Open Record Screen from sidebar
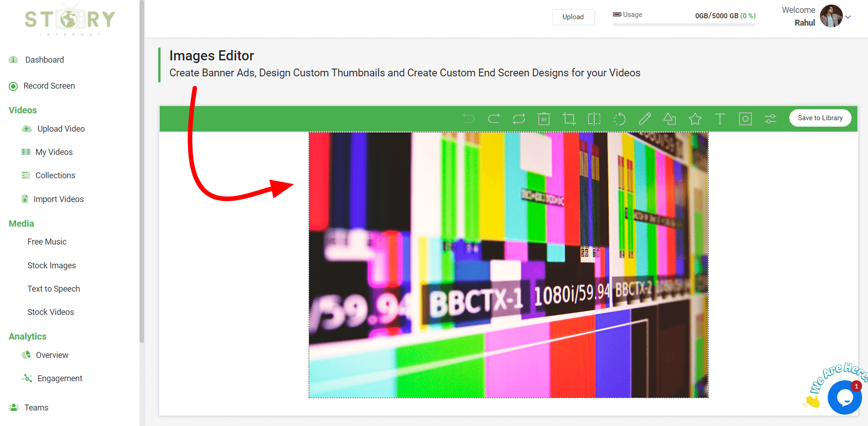The width and height of the screenshot is (868, 426). tap(49, 86)
